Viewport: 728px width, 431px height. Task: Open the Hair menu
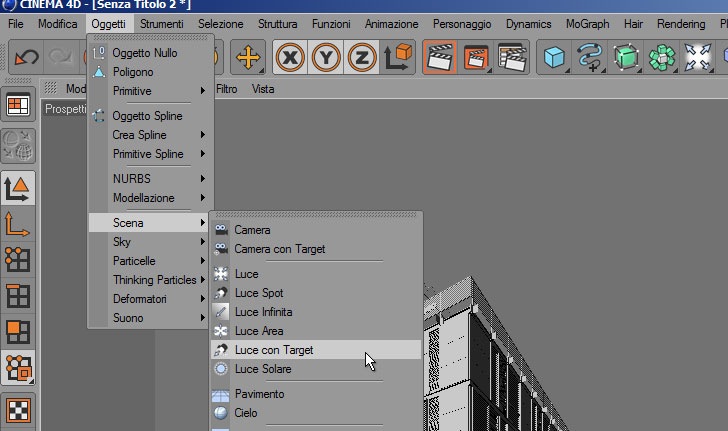[x=633, y=24]
